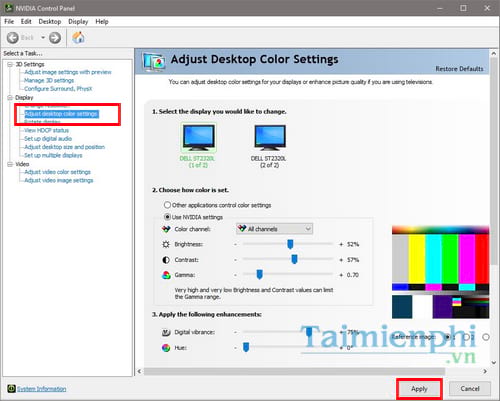Click the Gamma plus sign
Screen dimensions: 500x401
pyautogui.click(x=341, y=275)
